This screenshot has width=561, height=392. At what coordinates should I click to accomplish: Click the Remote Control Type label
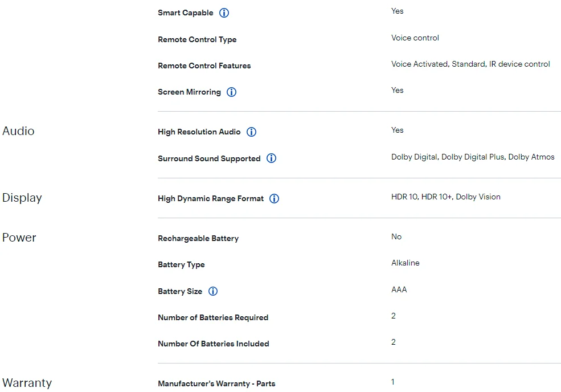pos(197,40)
